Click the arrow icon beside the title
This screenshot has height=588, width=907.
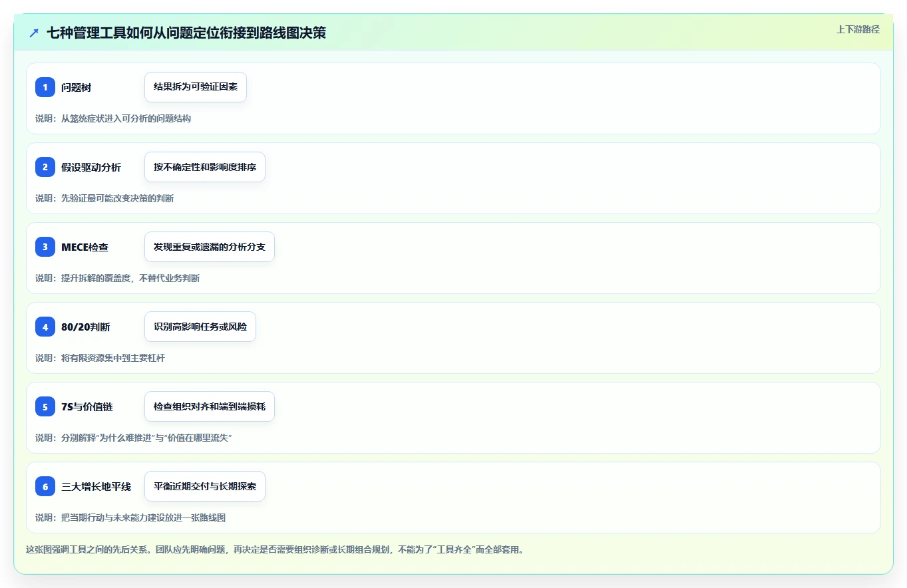[34, 33]
